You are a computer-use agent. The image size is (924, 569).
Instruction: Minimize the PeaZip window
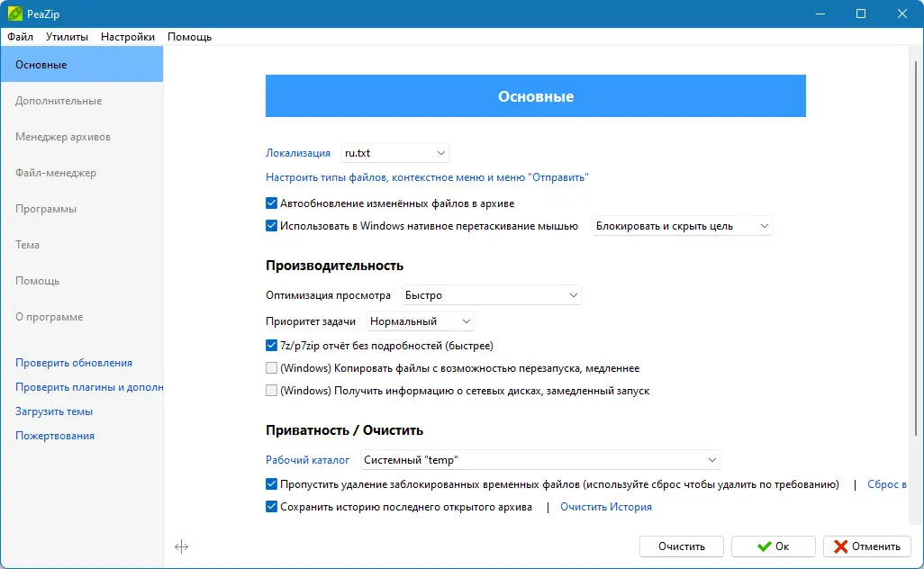click(820, 14)
